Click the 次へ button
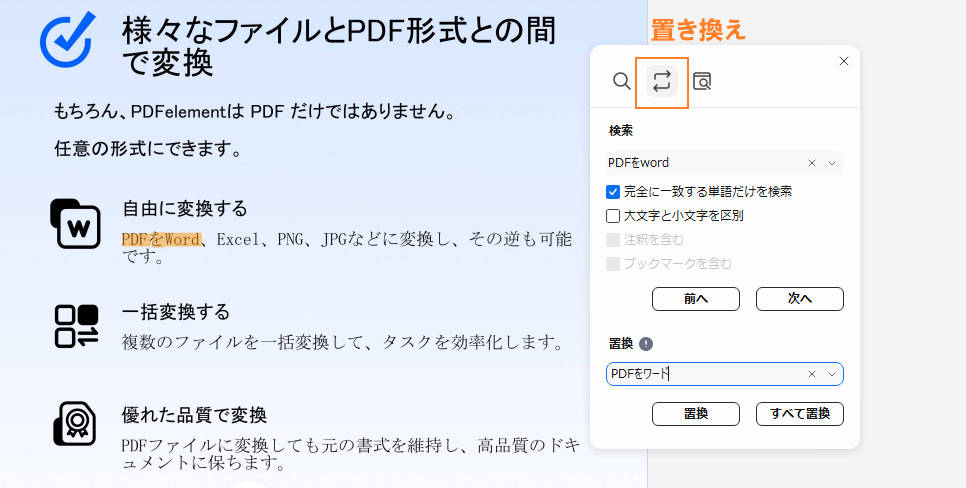The height and width of the screenshot is (488, 966). pos(799,298)
